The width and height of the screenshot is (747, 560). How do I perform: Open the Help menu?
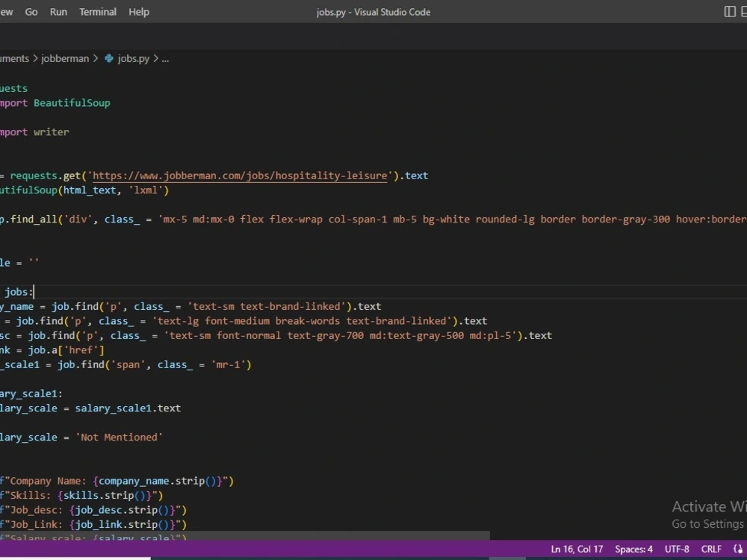click(139, 12)
